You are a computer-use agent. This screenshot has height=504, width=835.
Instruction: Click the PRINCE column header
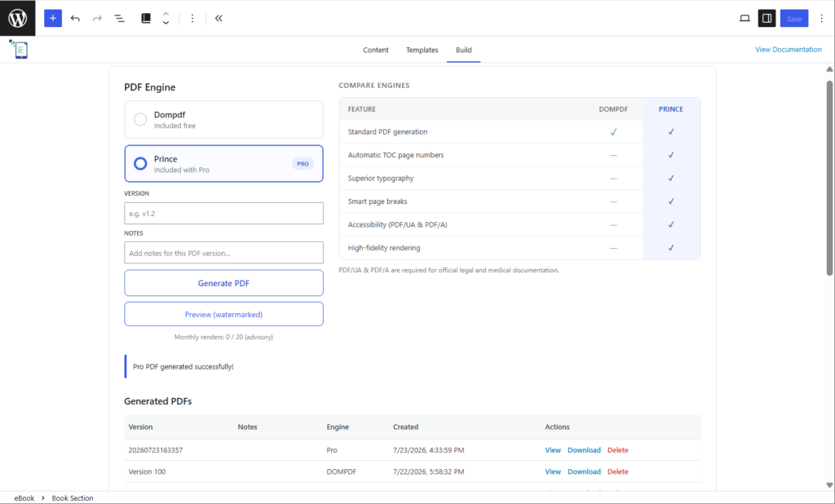(x=670, y=109)
